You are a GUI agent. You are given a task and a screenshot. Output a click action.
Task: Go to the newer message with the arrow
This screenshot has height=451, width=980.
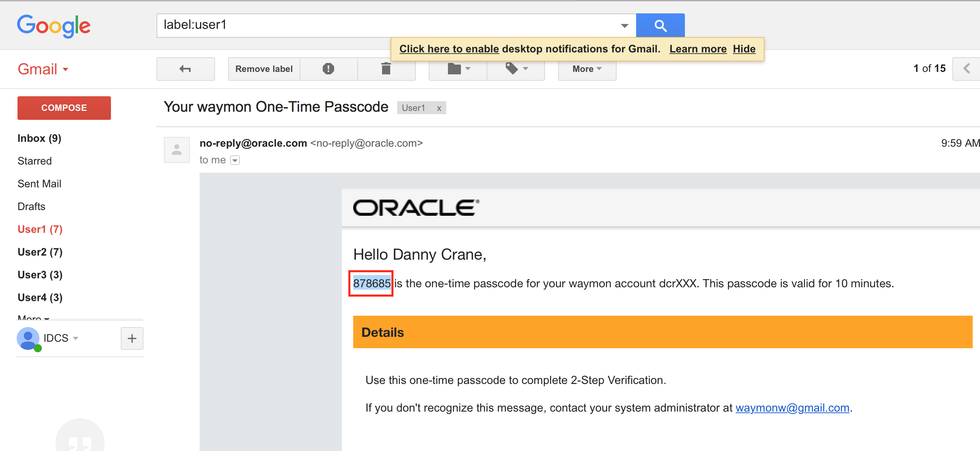[x=967, y=69]
